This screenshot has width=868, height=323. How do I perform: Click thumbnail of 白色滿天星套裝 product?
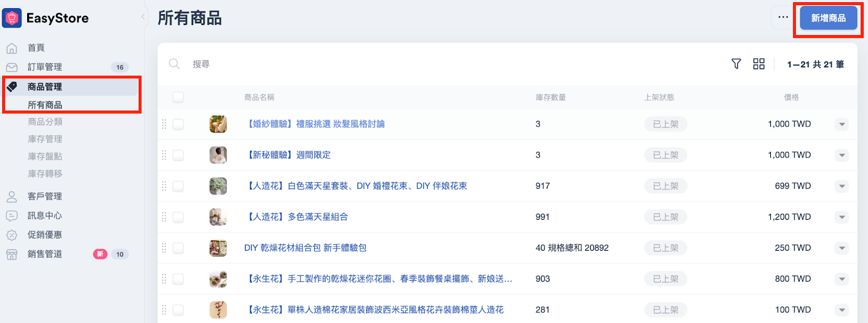tap(218, 186)
